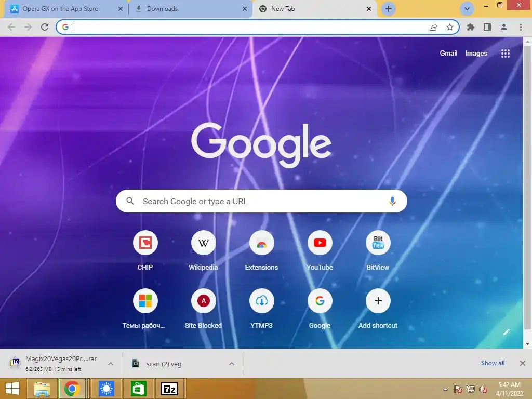Expand options for Magix20Vegas20Pr....rar download
This screenshot has width=532, height=399.
tap(111, 364)
